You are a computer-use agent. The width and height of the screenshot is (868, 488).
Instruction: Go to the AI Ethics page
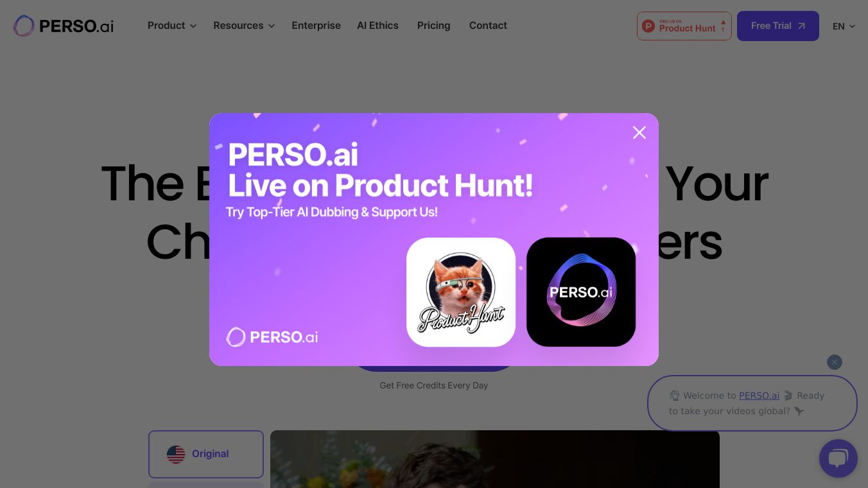pyautogui.click(x=378, y=26)
